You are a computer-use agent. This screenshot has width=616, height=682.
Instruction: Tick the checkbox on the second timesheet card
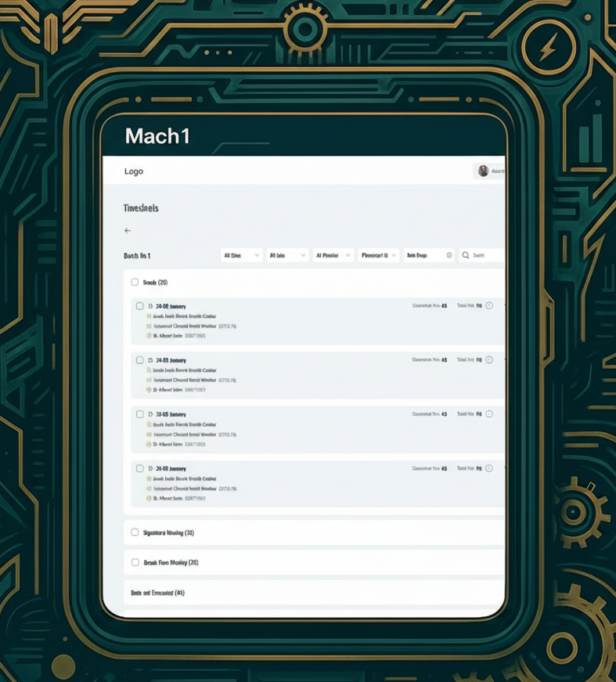[139, 360]
